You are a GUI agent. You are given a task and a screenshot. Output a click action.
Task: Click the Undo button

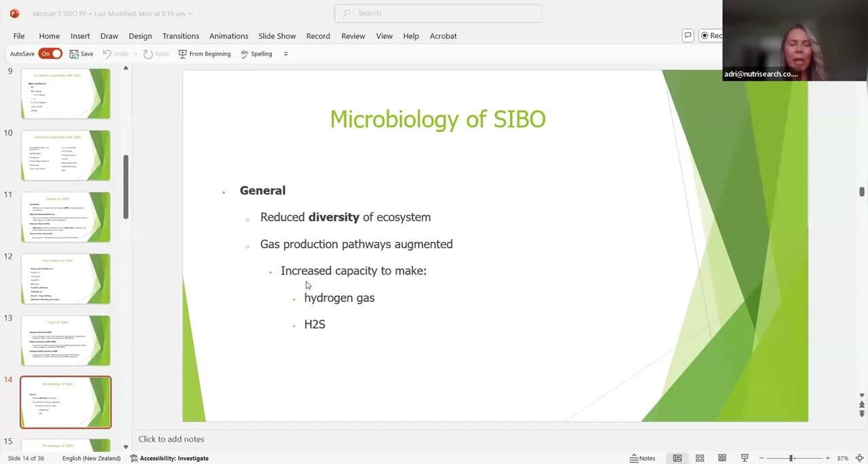click(115, 54)
